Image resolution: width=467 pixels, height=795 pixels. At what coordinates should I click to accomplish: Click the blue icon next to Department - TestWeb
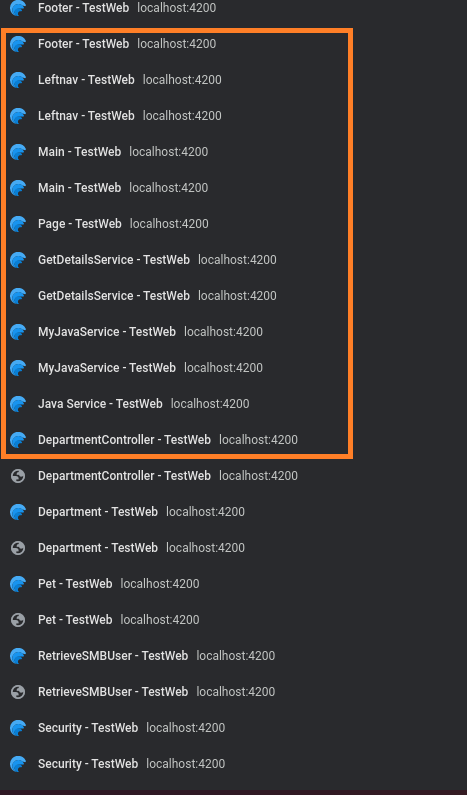(18, 512)
